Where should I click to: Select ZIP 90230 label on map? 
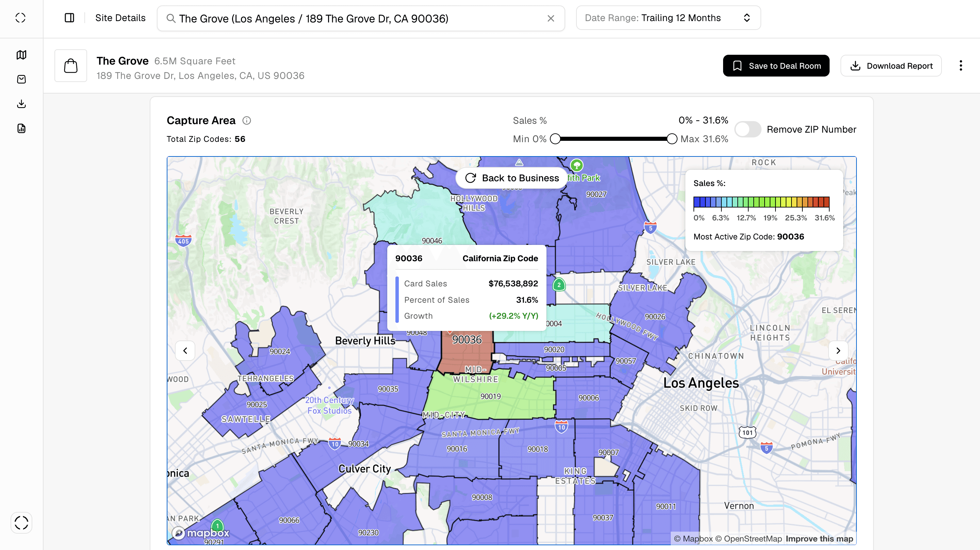pos(368,533)
